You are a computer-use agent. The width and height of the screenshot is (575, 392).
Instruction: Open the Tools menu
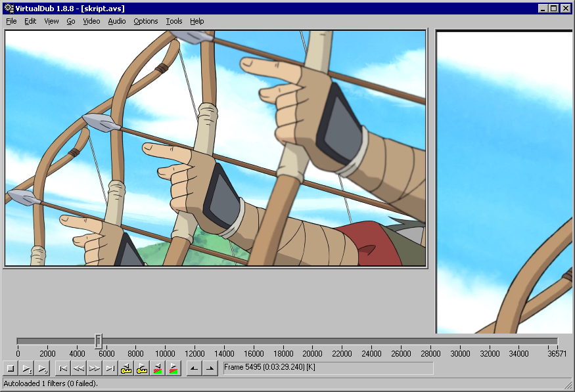point(174,21)
